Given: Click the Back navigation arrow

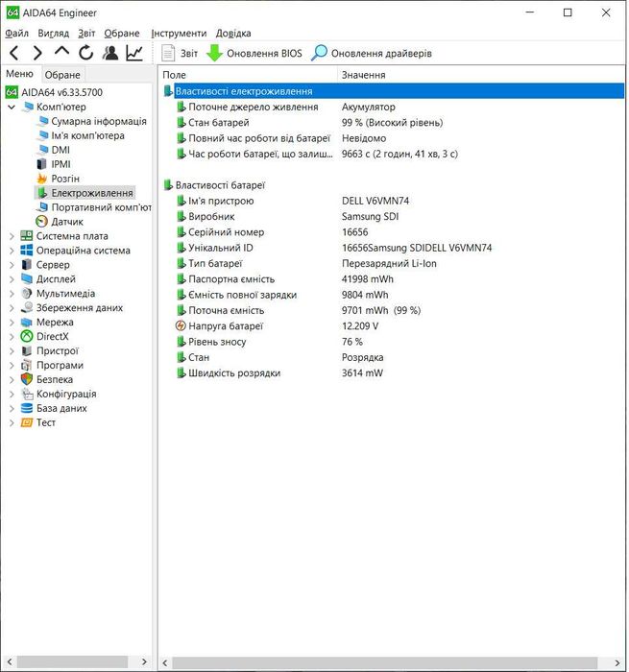Looking at the screenshot, I should 14,53.
